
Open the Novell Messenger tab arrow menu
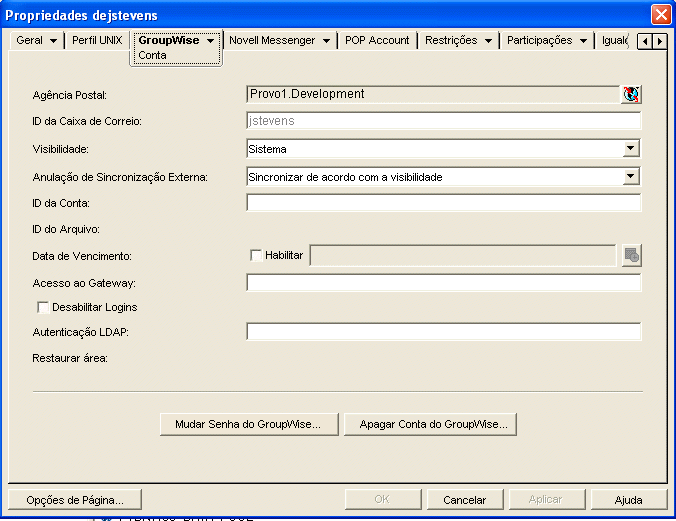pos(327,41)
